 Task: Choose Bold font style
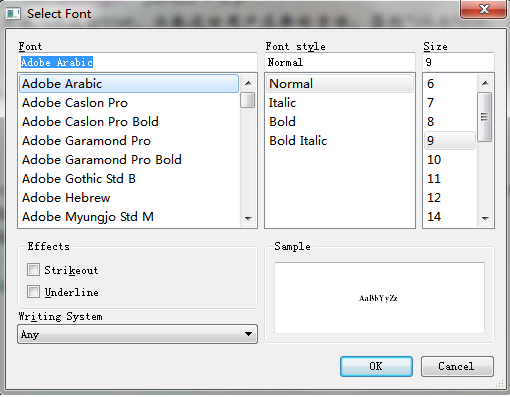coord(340,122)
